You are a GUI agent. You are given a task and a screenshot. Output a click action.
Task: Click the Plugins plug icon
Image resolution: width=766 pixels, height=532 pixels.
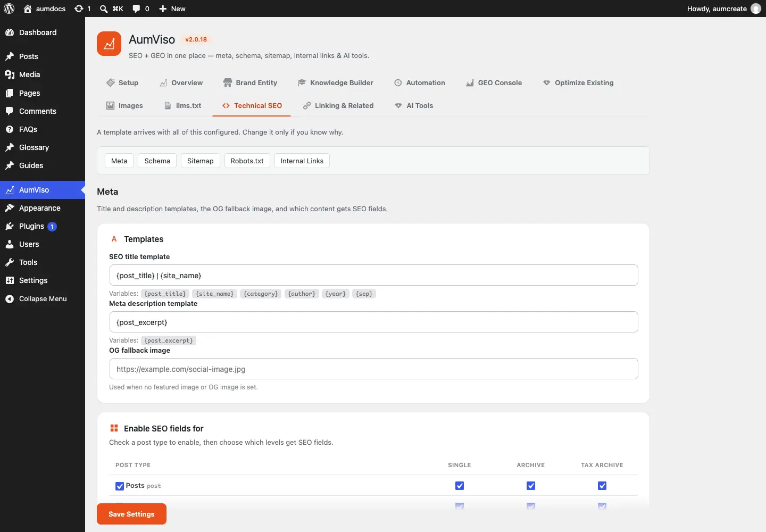[10, 226]
